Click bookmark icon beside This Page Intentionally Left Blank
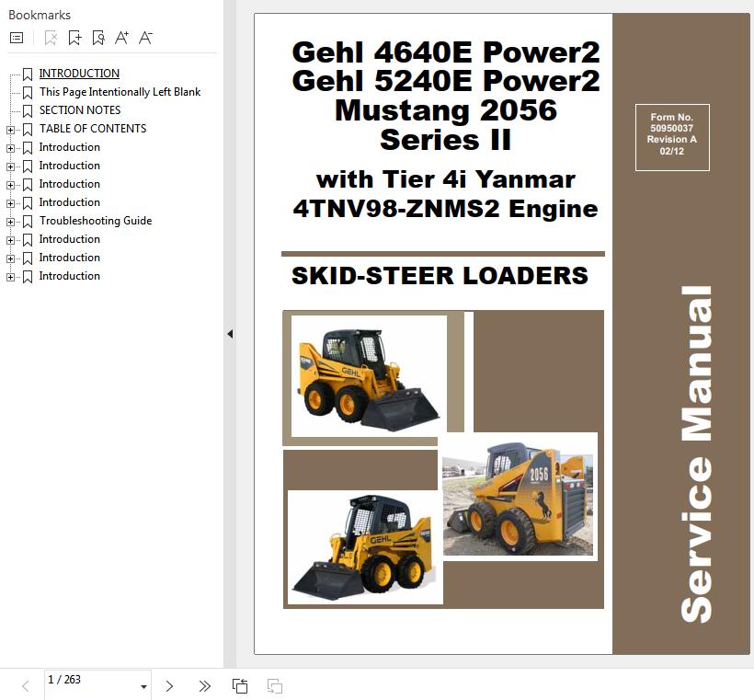This screenshot has width=754, height=700. tap(28, 92)
